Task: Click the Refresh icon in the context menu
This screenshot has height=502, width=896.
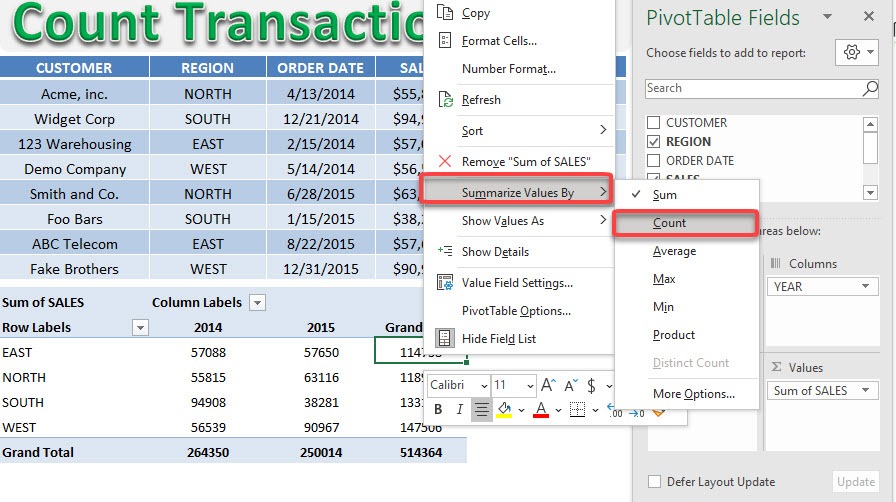Action: click(x=445, y=99)
